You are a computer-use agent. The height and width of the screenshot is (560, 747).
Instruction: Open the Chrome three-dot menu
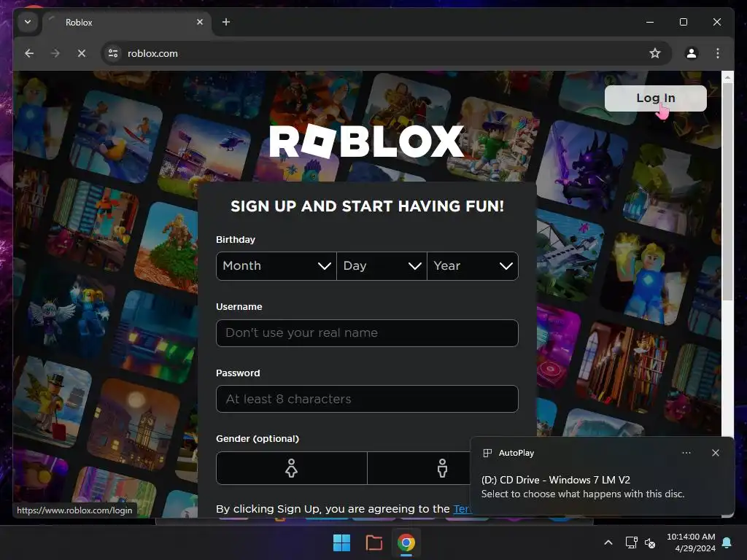(x=718, y=53)
